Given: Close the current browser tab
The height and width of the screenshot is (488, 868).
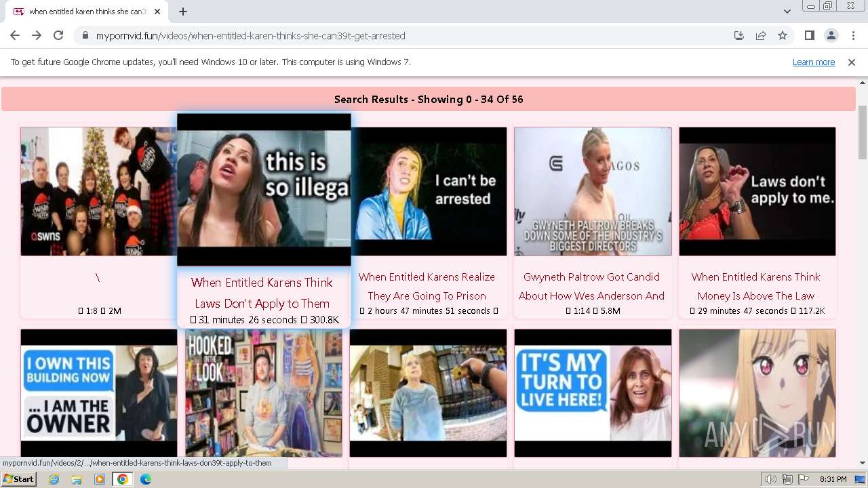Looking at the screenshot, I should point(157,12).
